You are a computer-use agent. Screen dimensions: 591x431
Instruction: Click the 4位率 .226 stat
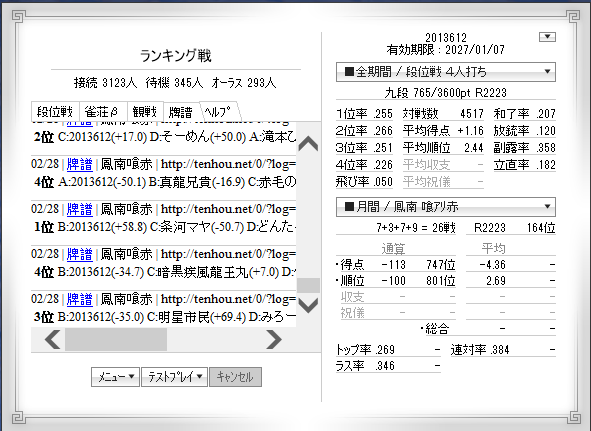pyautogui.click(x=364, y=165)
